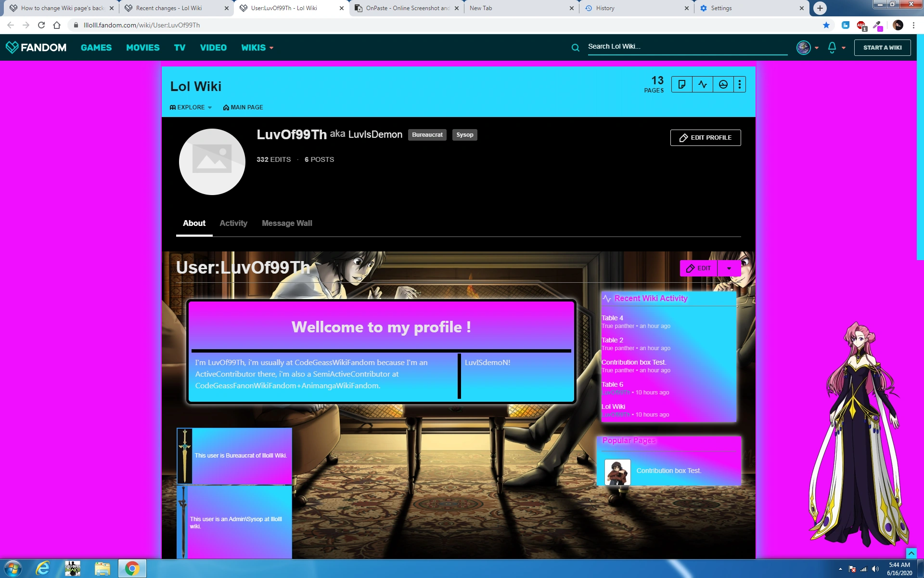Click the browser reload icon
This screenshot has width=924, height=578.
(x=41, y=25)
